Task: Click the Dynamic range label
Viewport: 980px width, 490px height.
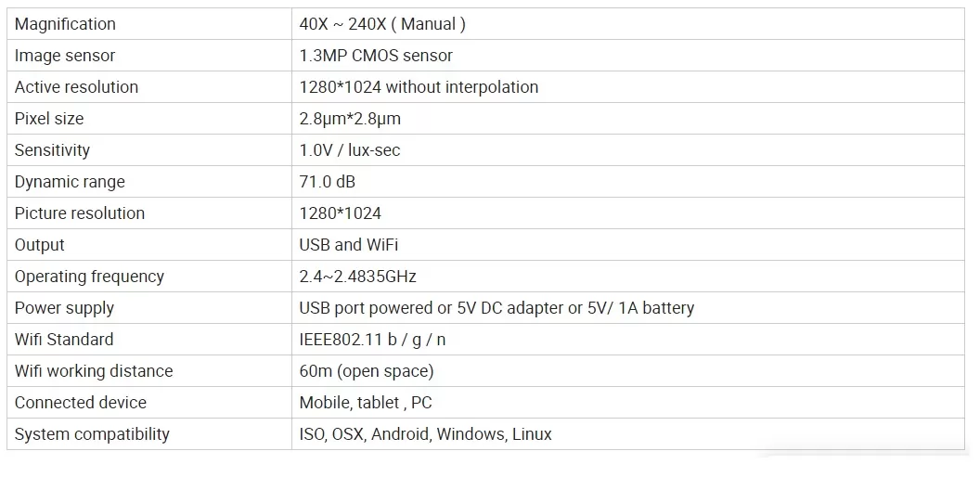Action: pos(70,182)
